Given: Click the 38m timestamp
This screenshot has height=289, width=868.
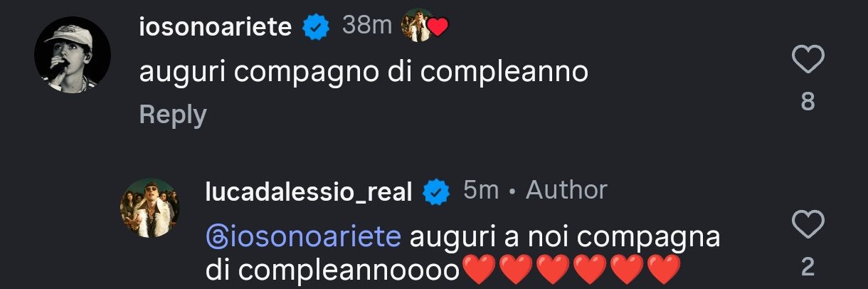Looking at the screenshot, I should tap(367, 26).
